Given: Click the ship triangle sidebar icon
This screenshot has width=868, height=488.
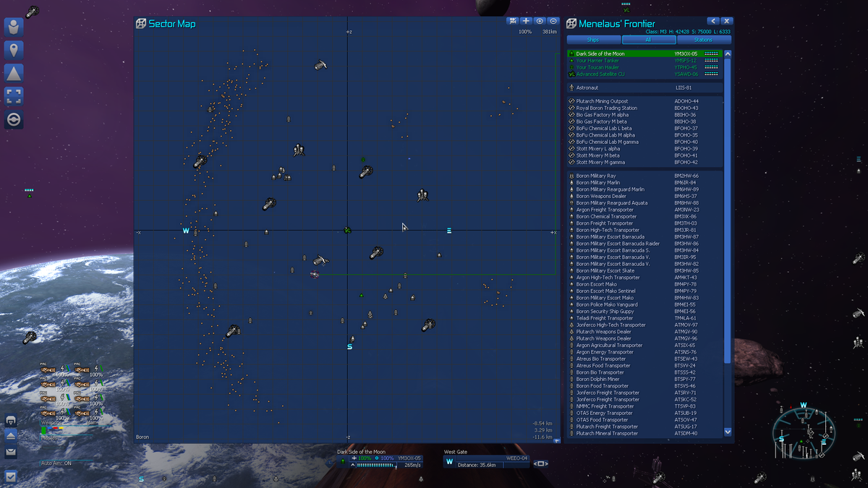Looking at the screenshot, I should pos(14,73).
